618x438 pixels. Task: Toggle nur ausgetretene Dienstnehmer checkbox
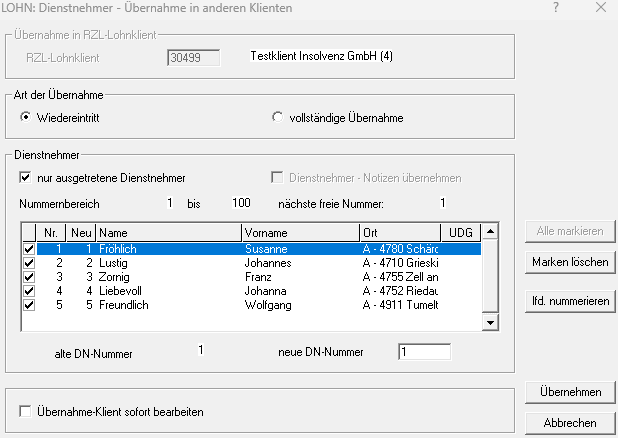[x=26, y=178]
